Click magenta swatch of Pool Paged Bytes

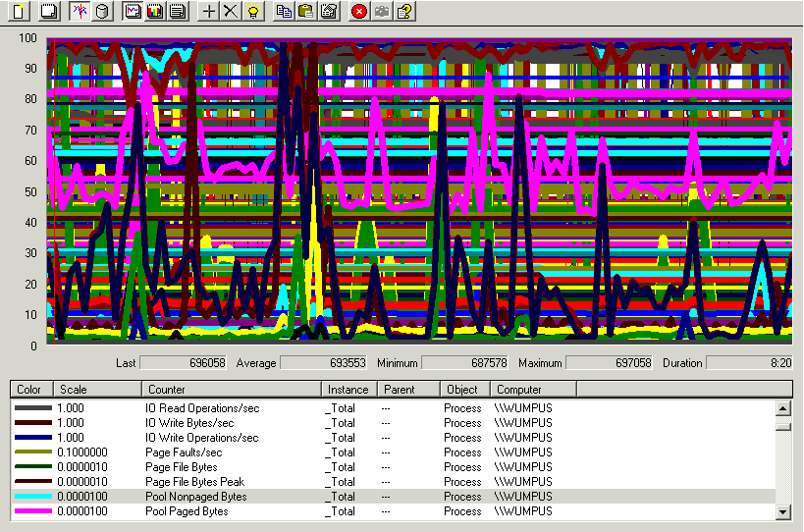point(33,511)
